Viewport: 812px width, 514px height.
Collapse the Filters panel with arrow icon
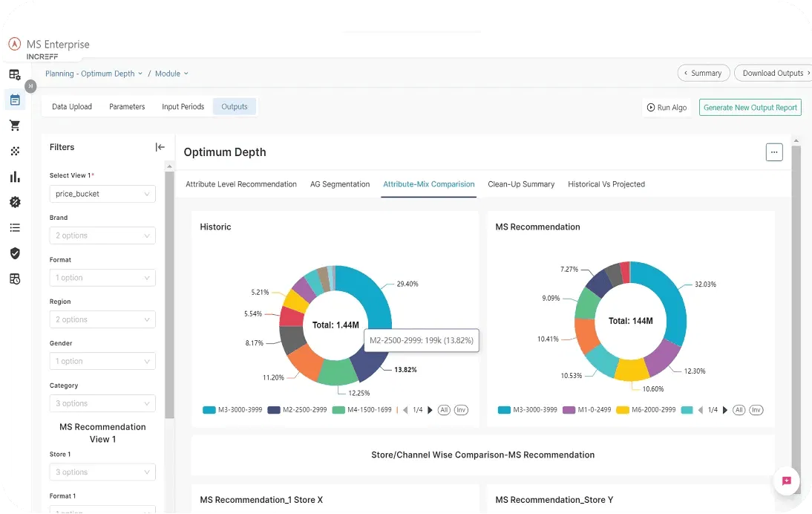pyautogui.click(x=160, y=147)
